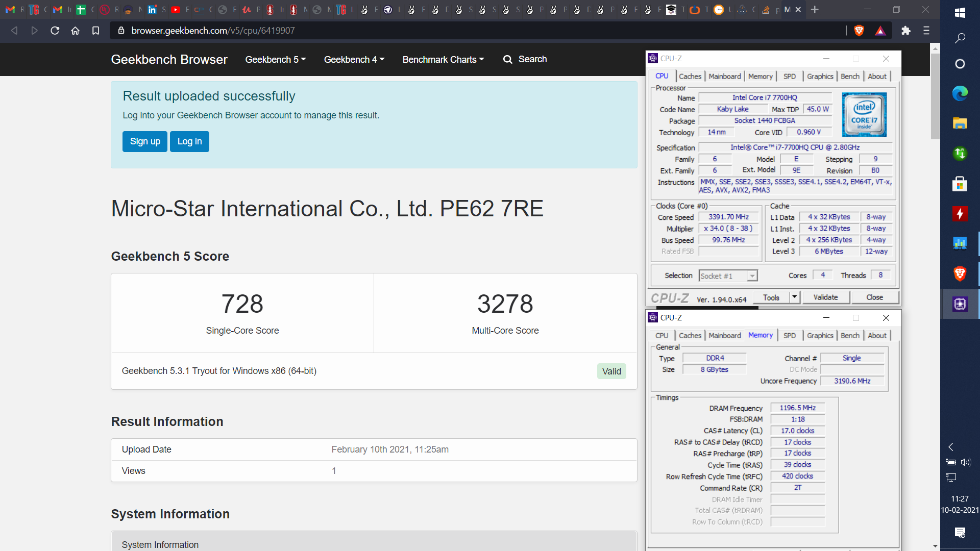Image resolution: width=980 pixels, height=551 pixels.
Task: Show hidden system tray icons
Action: (951, 447)
